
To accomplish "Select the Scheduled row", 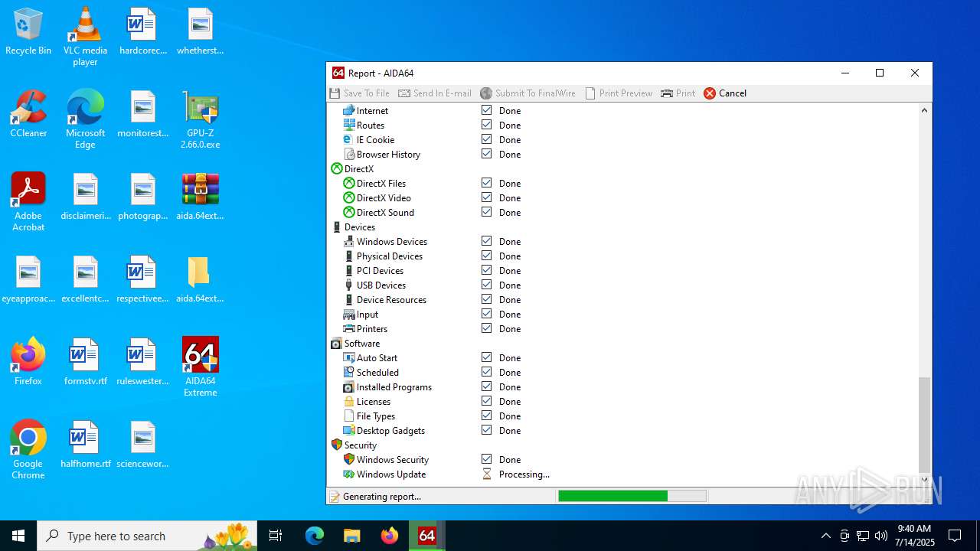I will point(377,373).
